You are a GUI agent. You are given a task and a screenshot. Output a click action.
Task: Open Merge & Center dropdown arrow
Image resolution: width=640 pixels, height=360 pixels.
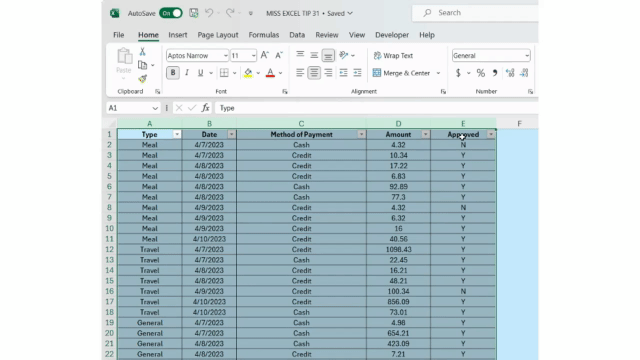click(x=438, y=73)
